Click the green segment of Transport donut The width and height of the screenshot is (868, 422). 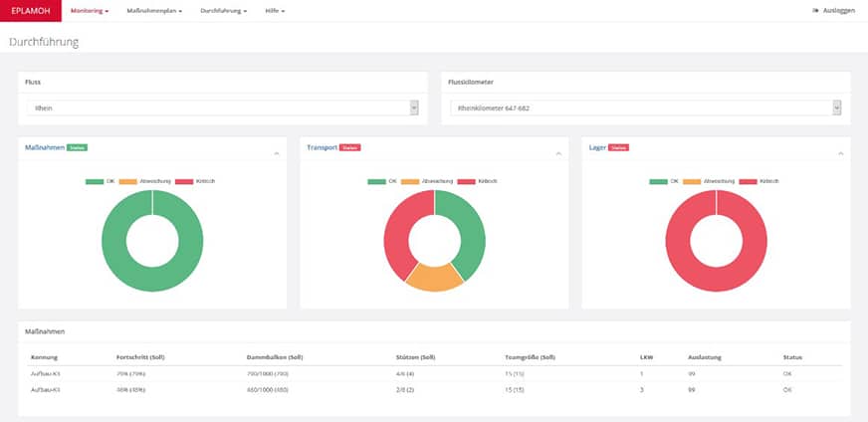(472, 230)
